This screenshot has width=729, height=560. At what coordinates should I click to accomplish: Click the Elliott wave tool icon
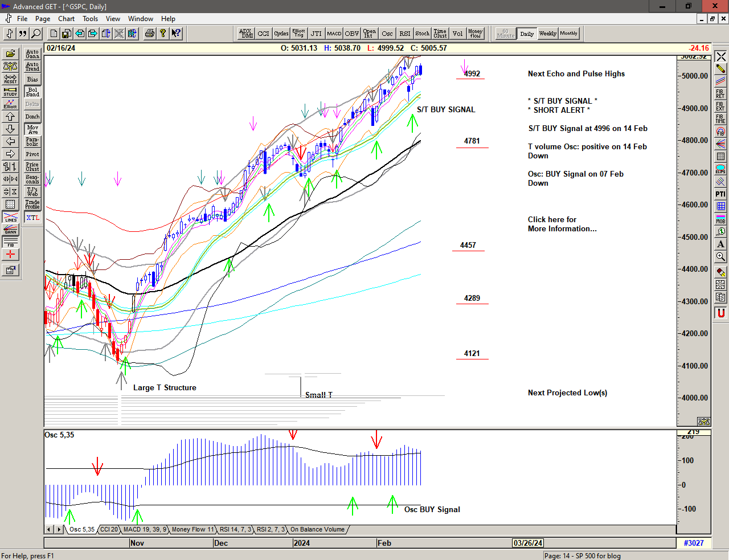10,104
